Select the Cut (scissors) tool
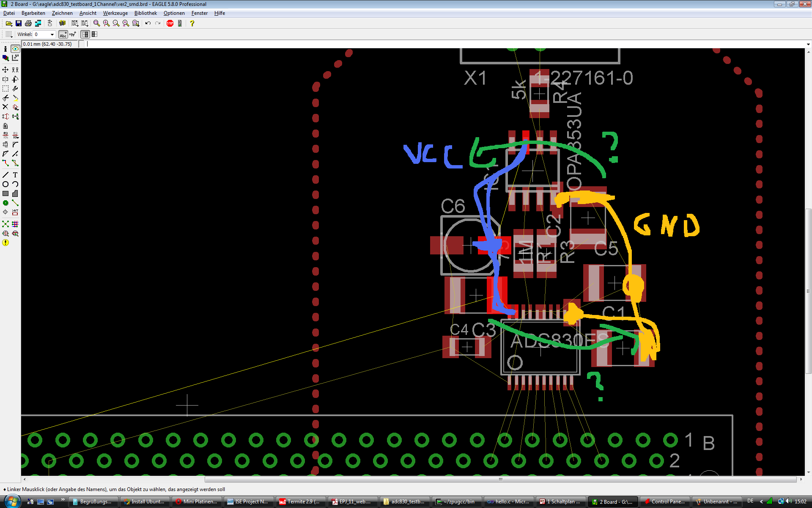The image size is (812, 508). click(x=5, y=98)
